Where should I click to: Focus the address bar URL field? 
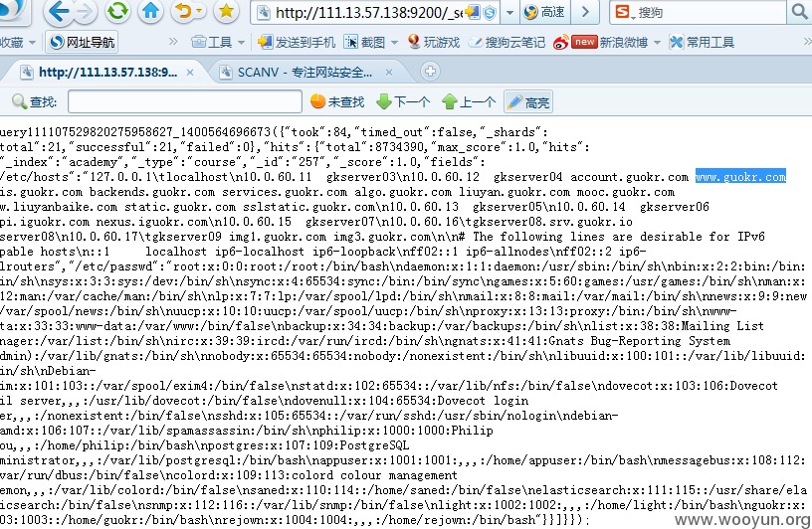pos(367,12)
